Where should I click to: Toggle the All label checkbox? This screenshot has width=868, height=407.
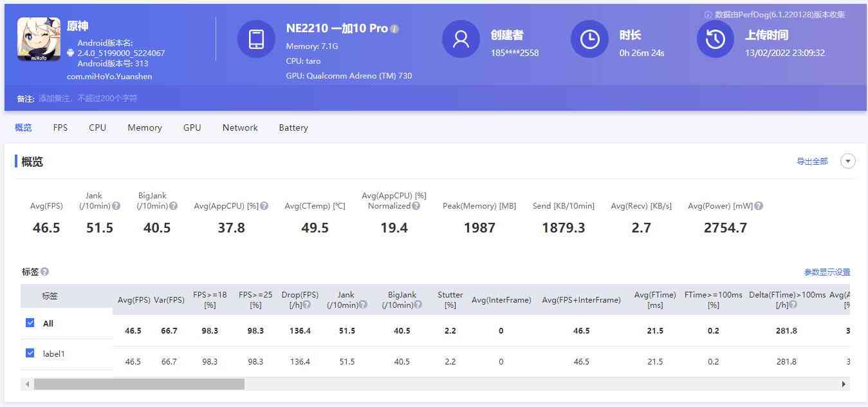(30, 323)
